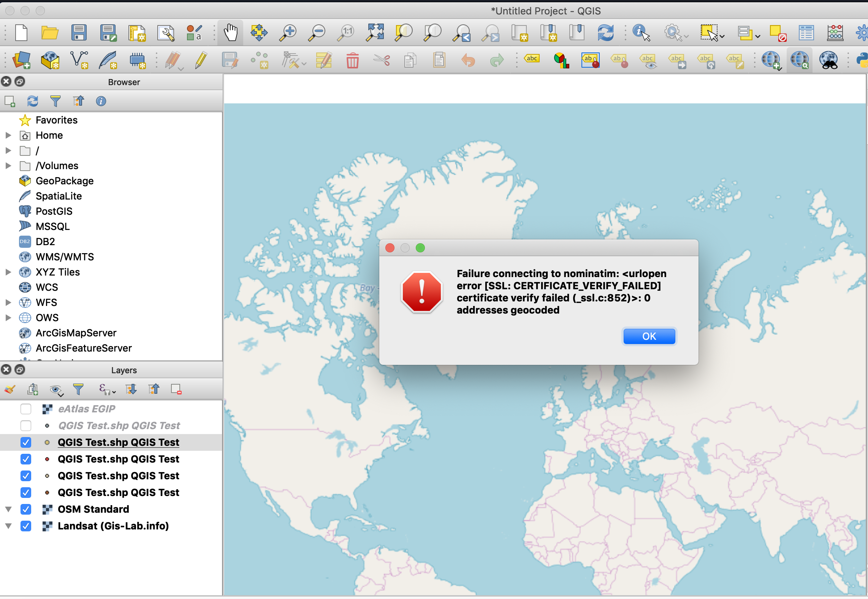Open the Python console icon
Screen dimensions: 868x599
point(862,60)
